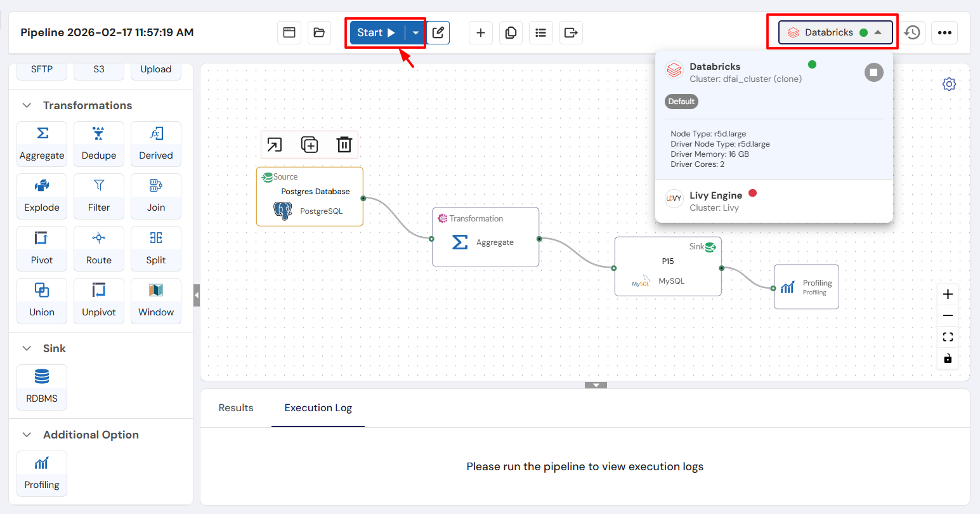
Task: Duplicate the selected source node
Action: (x=310, y=144)
